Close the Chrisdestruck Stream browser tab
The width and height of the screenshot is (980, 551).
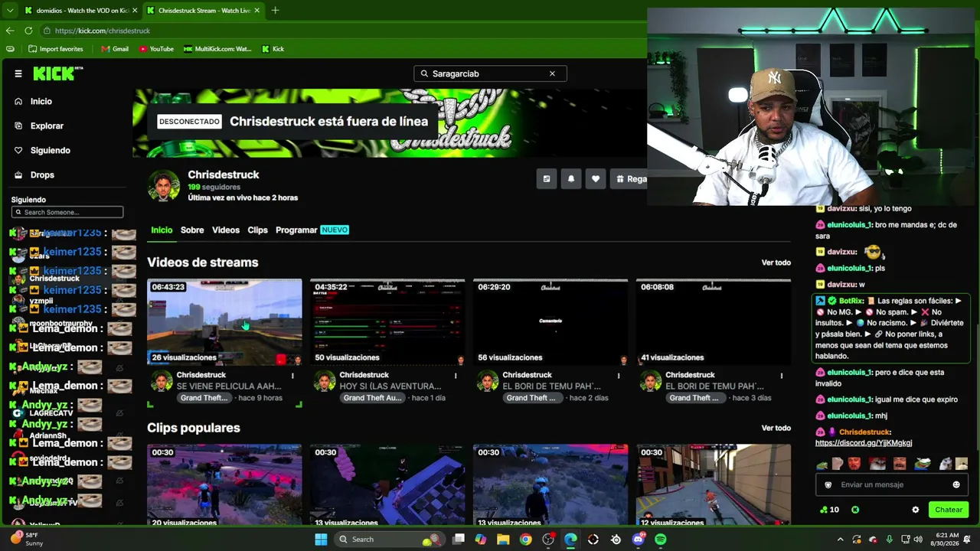(256, 11)
